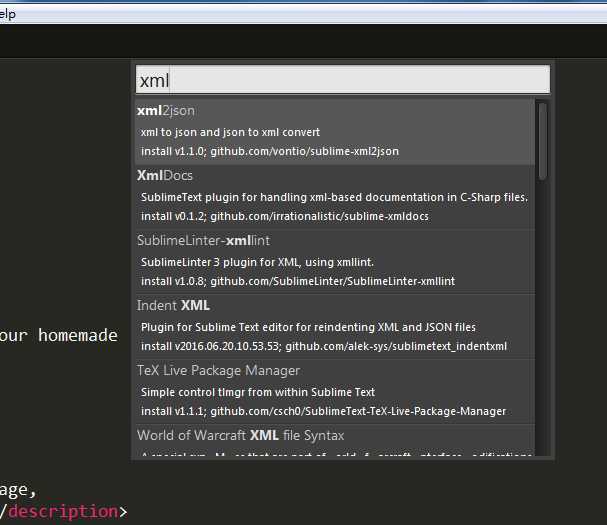Viewport: 607px width, 525px height.
Task: Choose the Indent XML package
Action: 335,326
